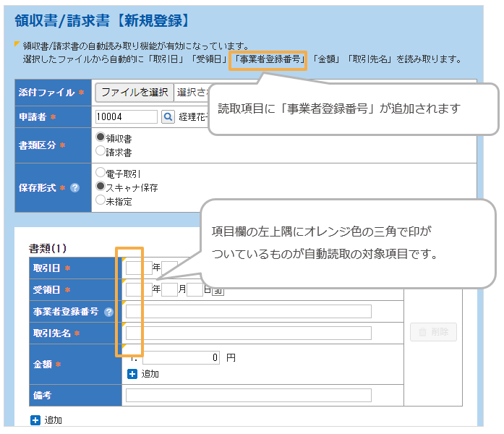Screen dimensions: 504x434
Task: Click help icon beside 保存形式
Action: (74, 188)
